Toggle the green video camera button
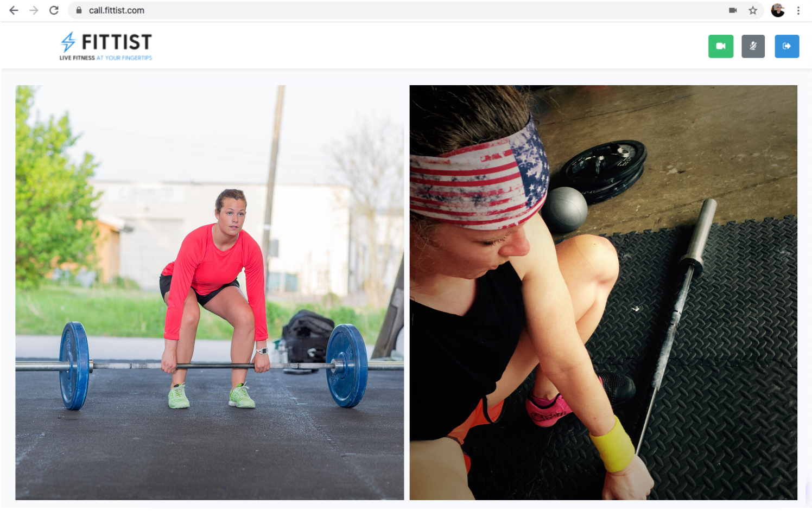 click(720, 46)
